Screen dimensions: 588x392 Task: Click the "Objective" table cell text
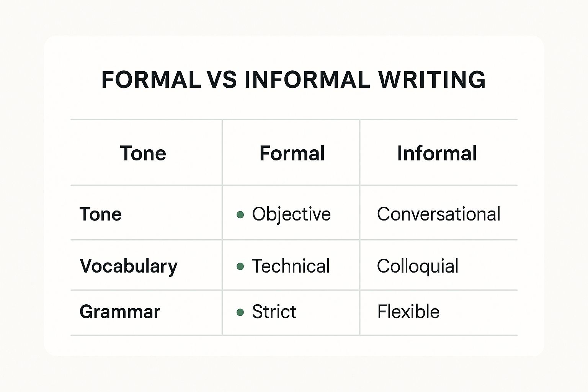pos(291,214)
